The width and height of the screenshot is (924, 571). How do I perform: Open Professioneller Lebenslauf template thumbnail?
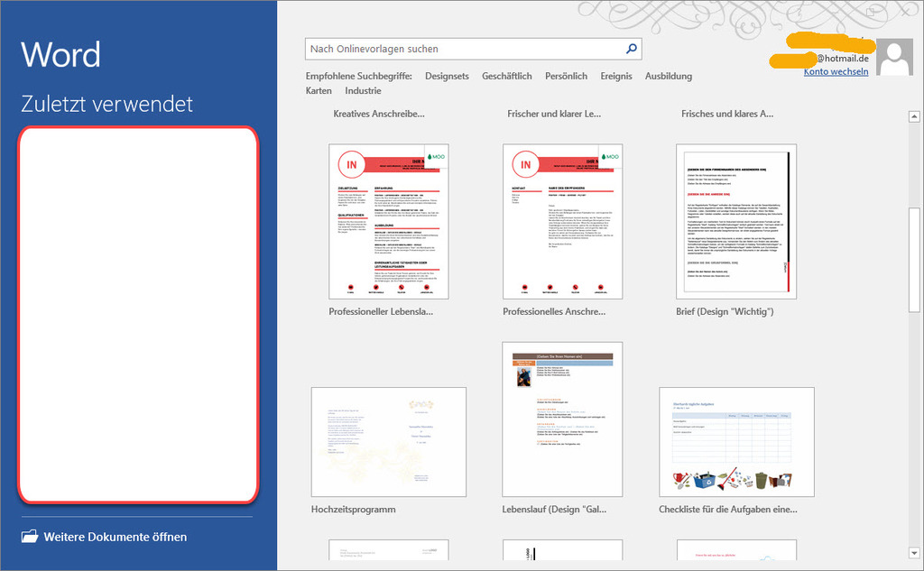pyautogui.click(x=389, y=221)
